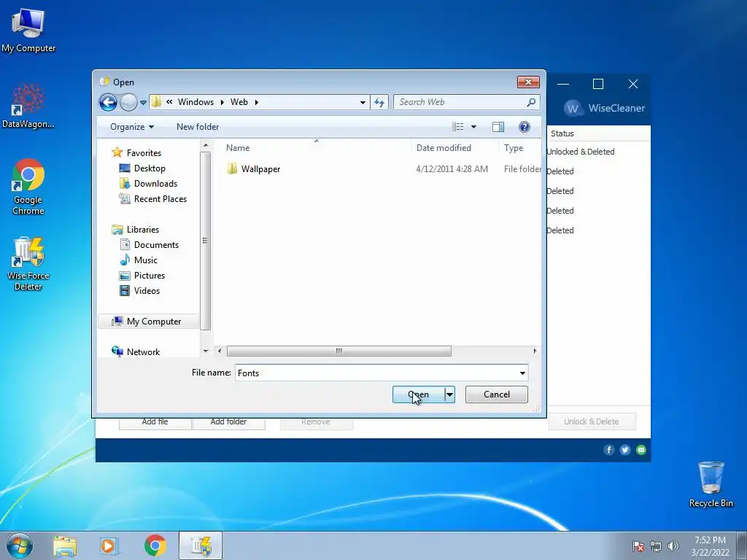The width and height of the screenshot is (747, 560).
Task: Click the green feedback icon in Wise Force Deleter
Action: pos(641,450)
